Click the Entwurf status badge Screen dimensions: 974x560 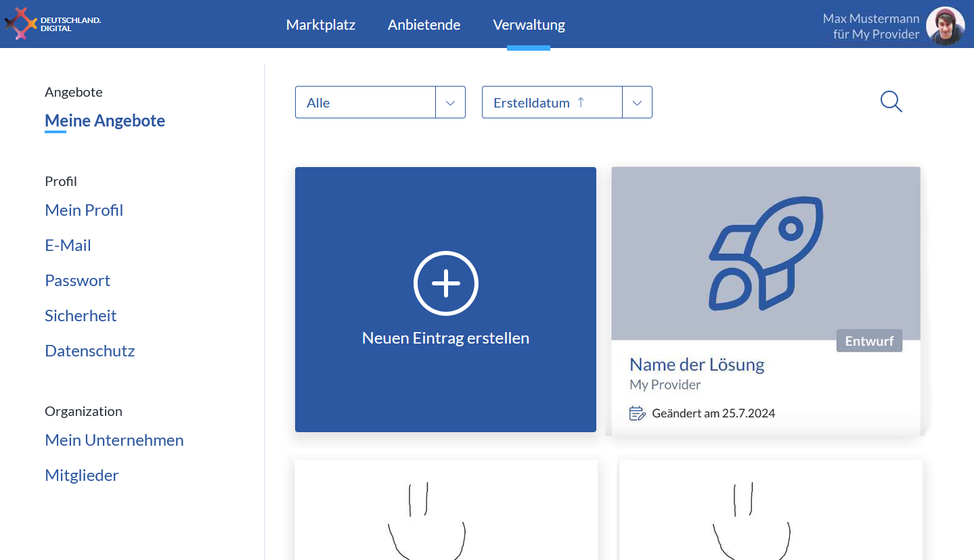869,341
